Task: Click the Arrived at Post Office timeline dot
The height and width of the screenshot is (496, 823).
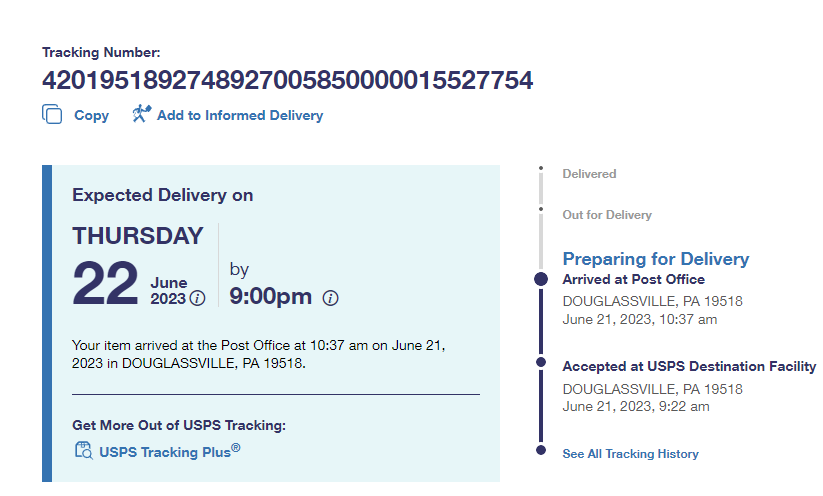Action: click(x=541, y=279)
